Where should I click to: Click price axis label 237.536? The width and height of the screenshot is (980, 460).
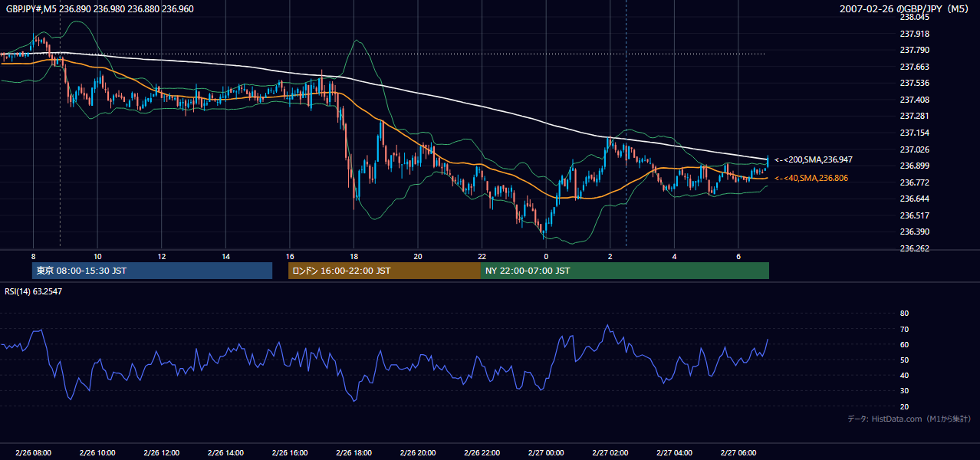914,83
